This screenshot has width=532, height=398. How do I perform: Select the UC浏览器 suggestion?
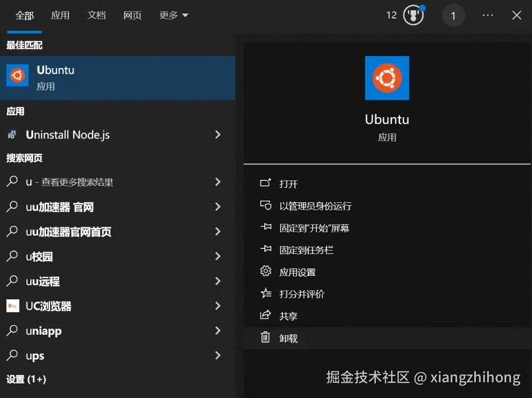[x=117, y=306]
